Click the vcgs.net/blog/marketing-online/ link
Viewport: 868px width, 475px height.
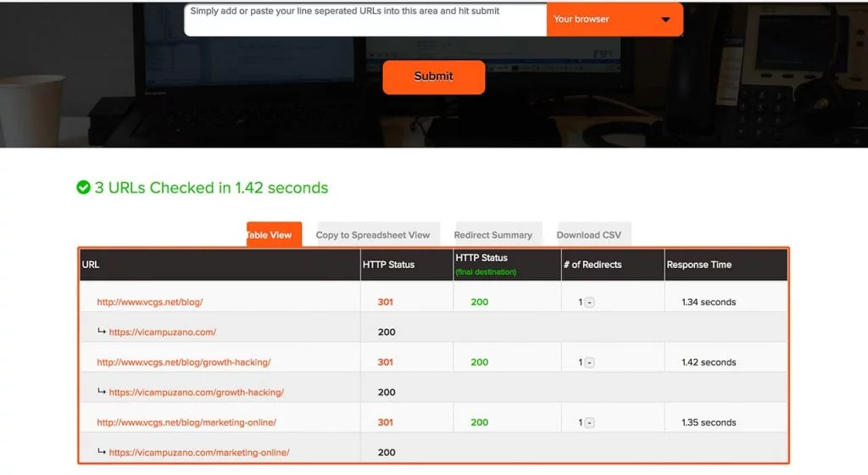186,422
